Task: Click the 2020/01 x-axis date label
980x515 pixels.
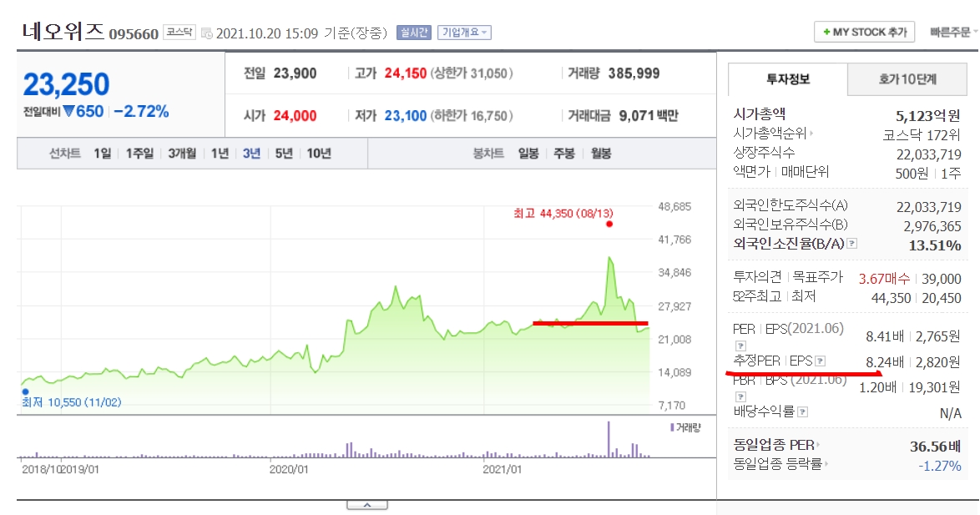Action: pyautogui.click(x=289, y=469)
